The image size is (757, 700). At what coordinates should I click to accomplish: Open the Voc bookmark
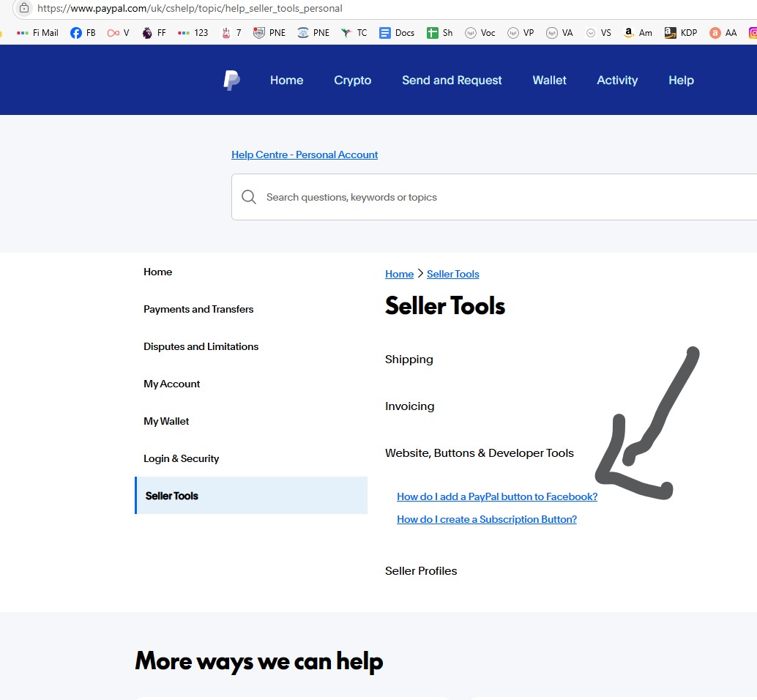click(480, 33)
